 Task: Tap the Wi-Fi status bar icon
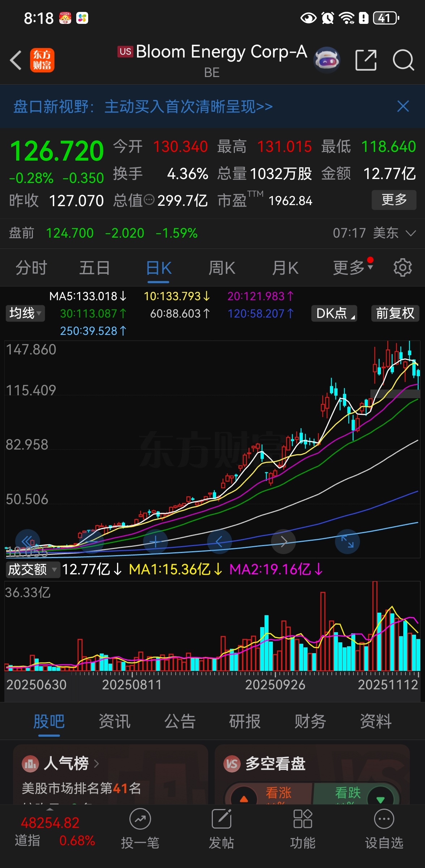347,18
